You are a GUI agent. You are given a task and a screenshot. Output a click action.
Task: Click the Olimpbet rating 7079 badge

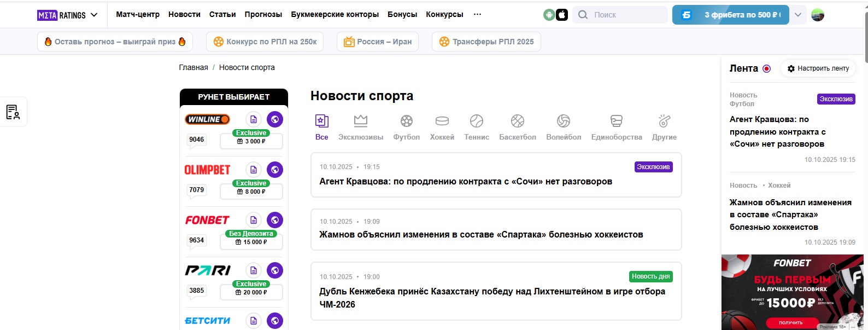pos(197,190)
